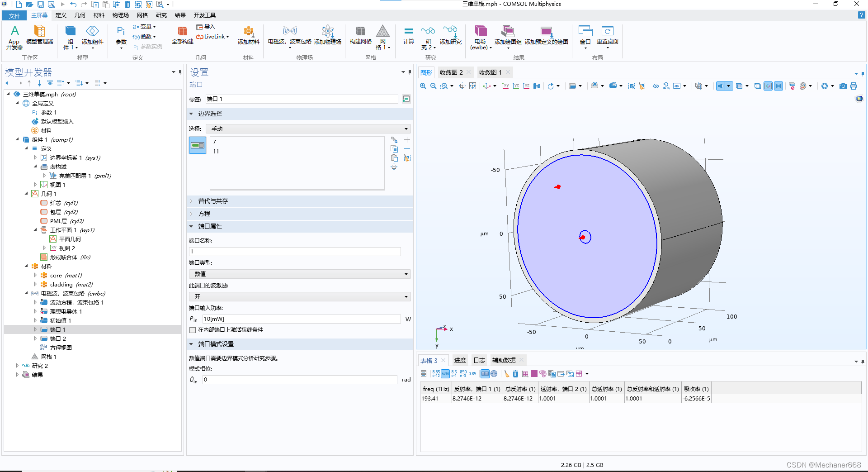Expand the 结果 tree node
Screen dimensions: 868x472
(x=17, y=375)
